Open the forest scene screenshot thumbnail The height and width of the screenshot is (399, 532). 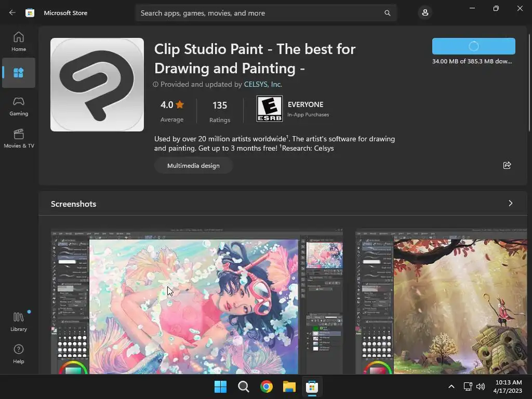(441, 301)
